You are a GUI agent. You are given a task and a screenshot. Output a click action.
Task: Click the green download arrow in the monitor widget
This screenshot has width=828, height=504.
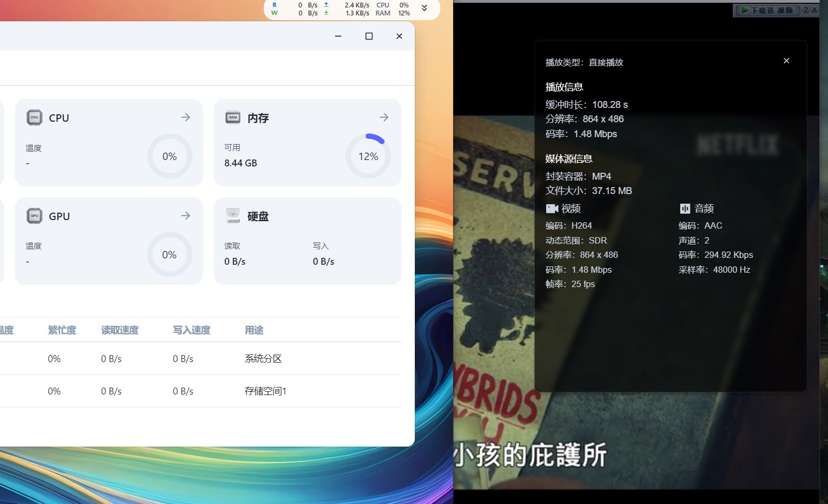(326, 13)
